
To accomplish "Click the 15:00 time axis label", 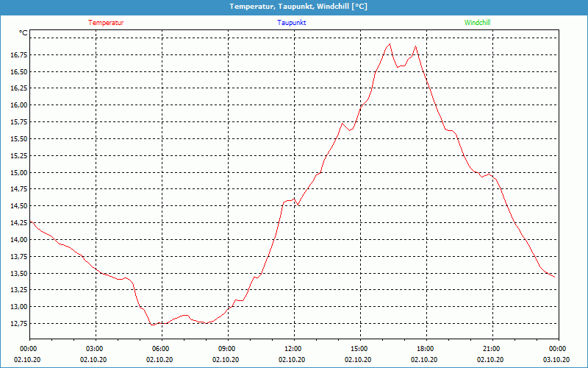I will (359, 349).
